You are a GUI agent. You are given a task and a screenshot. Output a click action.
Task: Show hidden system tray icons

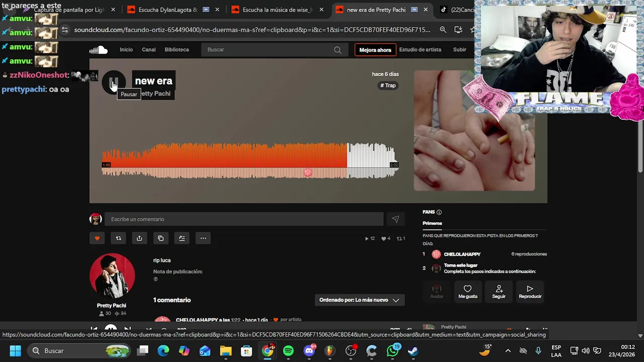coord(508,350)
